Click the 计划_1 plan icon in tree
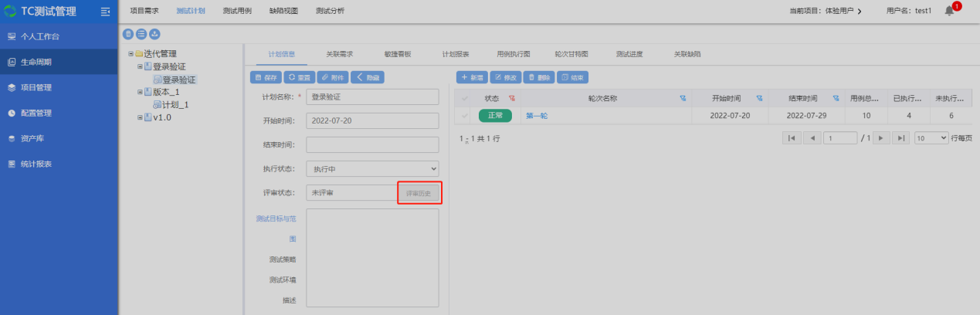 point(157,105)
